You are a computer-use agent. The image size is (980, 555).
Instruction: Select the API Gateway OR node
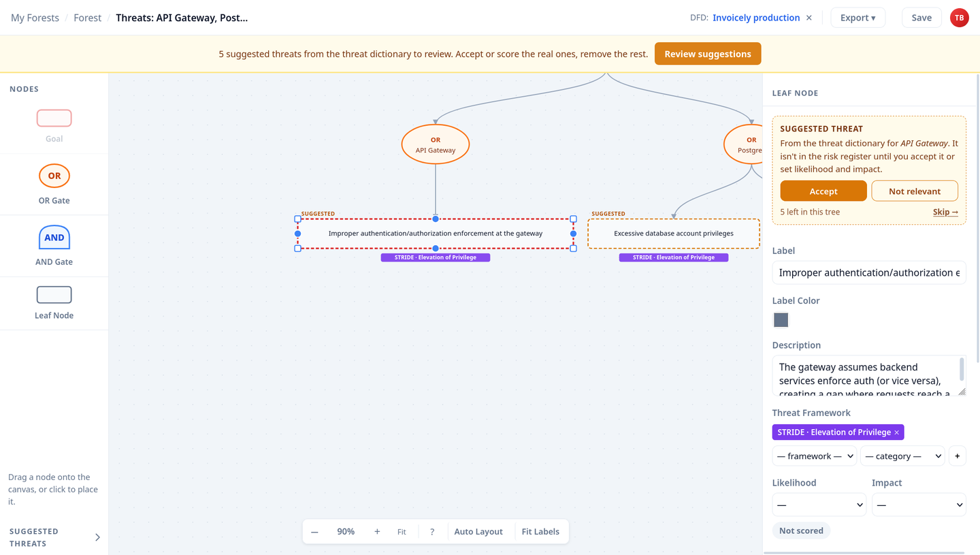pyautogui.click(x=436, y=144)
